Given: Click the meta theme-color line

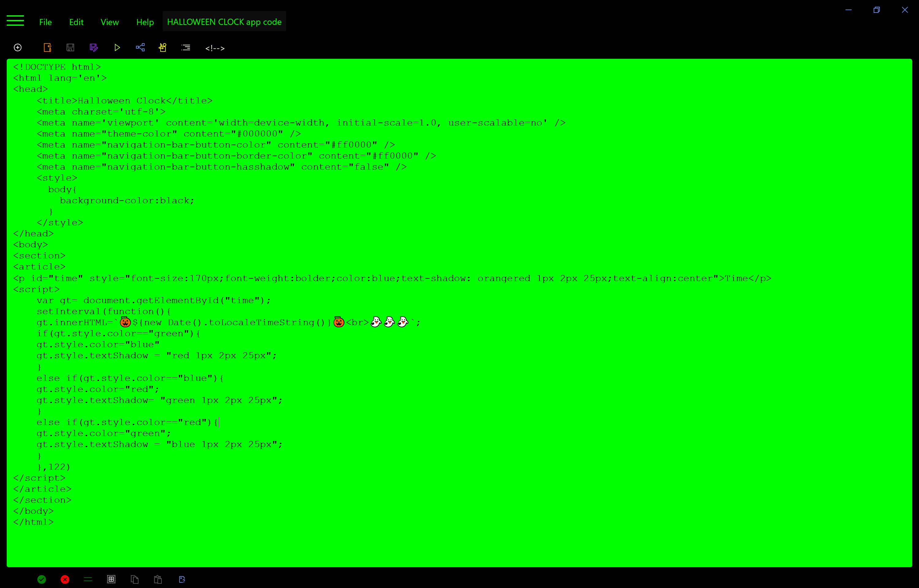Looking at the screenshot, I should (169, 134).
